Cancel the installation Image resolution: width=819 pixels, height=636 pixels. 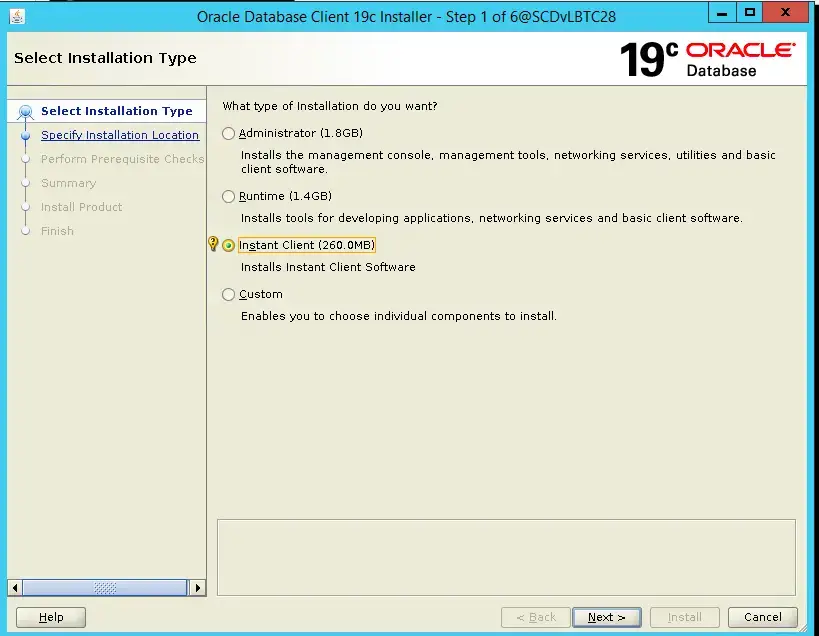(762, 617)
